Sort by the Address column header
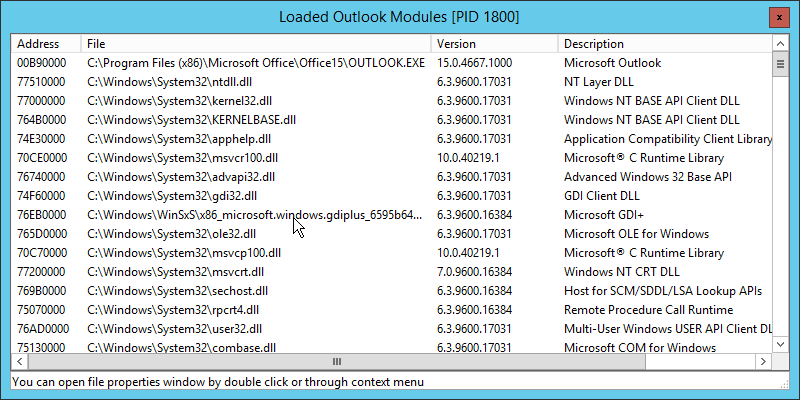The width and height of the screenshot is (800, 400). (x=46, y=44)
